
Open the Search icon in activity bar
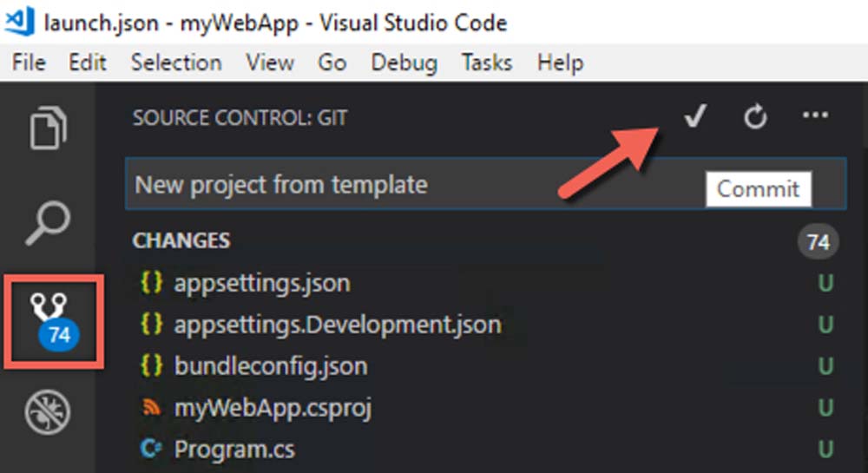tap(48, 223)
